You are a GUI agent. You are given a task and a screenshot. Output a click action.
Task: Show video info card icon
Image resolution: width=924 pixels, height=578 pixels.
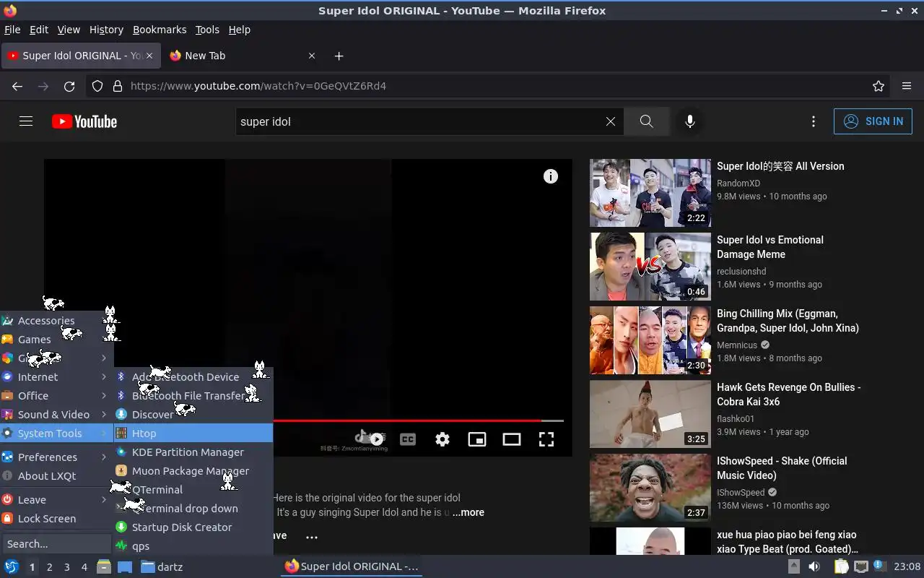click(x=551, y=176)
